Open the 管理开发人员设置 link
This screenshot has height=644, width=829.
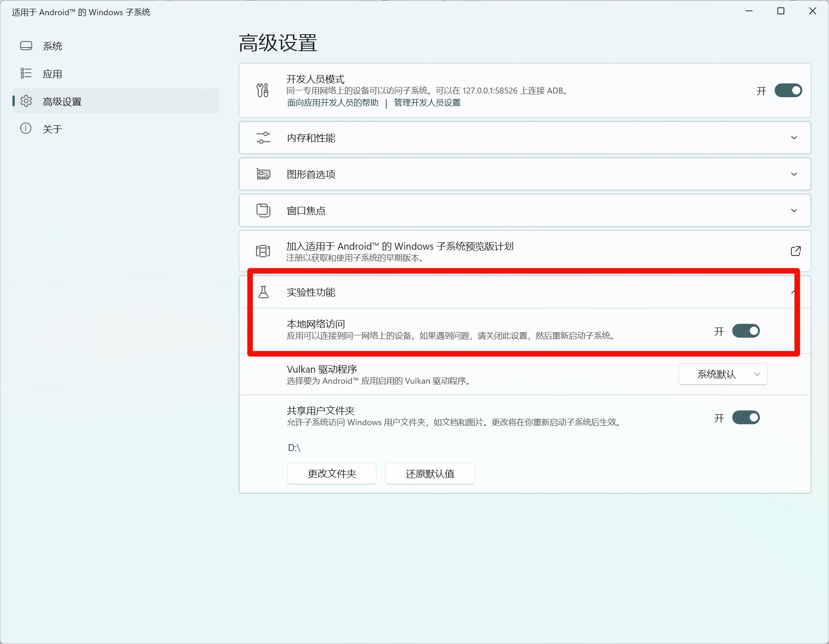[427, 103]
